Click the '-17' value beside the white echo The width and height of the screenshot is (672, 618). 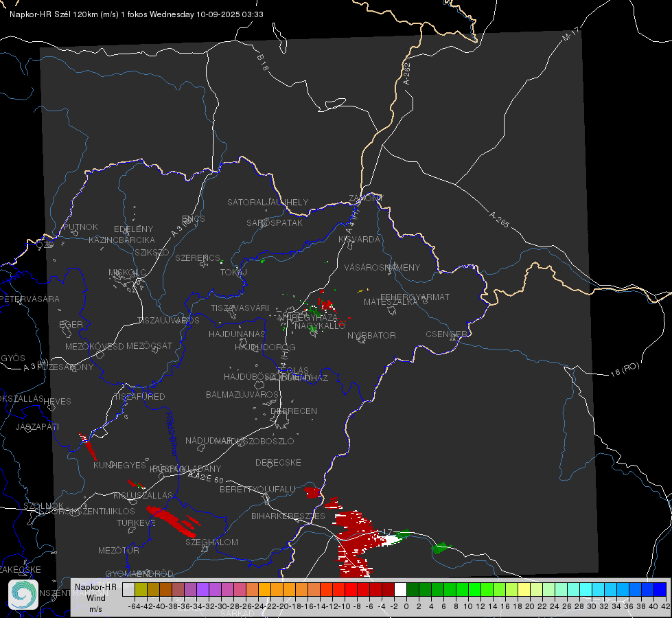pos(387,532)
